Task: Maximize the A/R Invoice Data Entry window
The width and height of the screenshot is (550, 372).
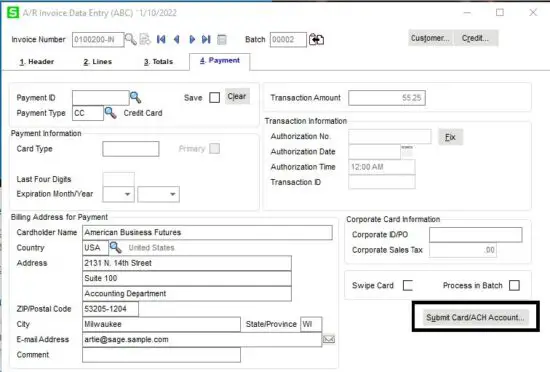Action: (x=500, y=13)
